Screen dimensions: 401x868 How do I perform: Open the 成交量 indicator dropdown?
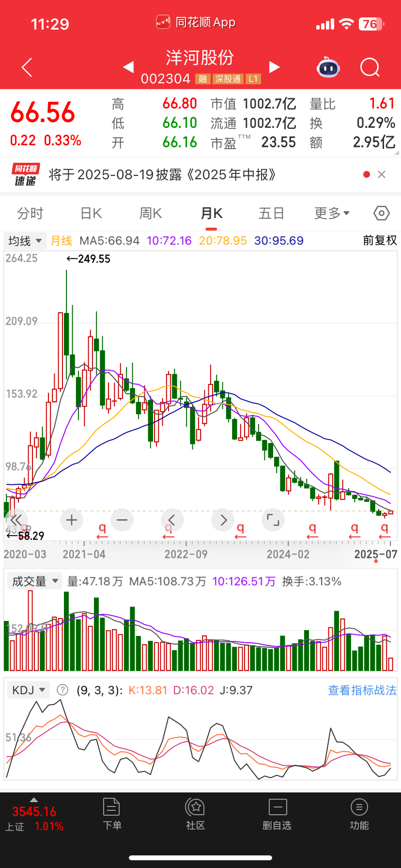35,581
